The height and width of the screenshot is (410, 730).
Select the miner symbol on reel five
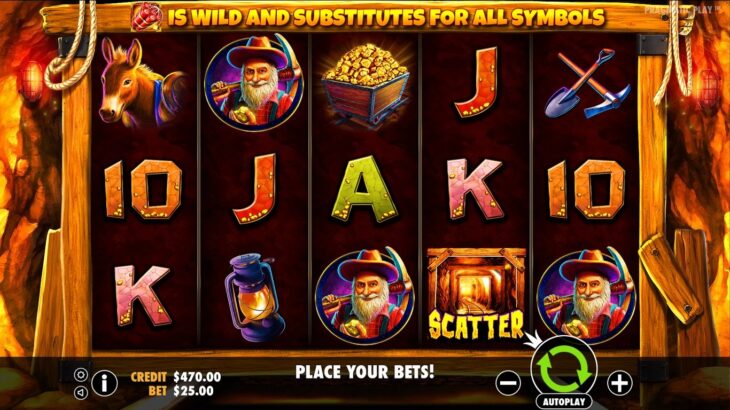point(586,296)
